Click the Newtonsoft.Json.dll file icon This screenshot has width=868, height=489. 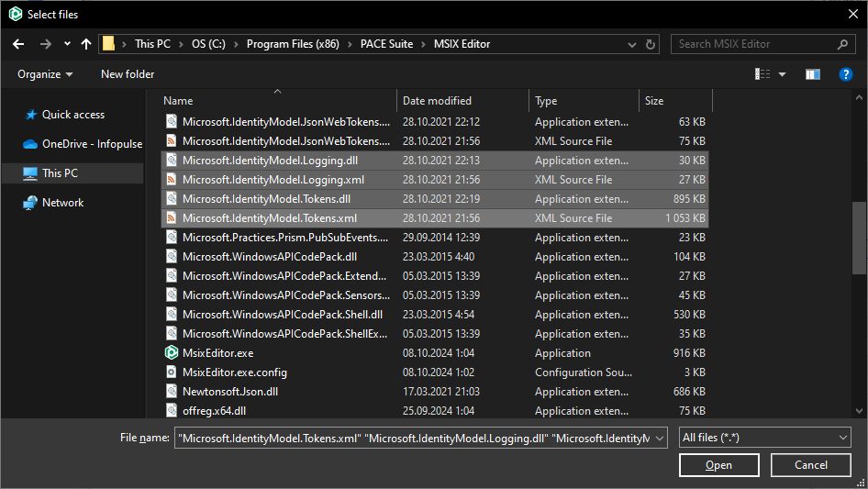point(172,392)
